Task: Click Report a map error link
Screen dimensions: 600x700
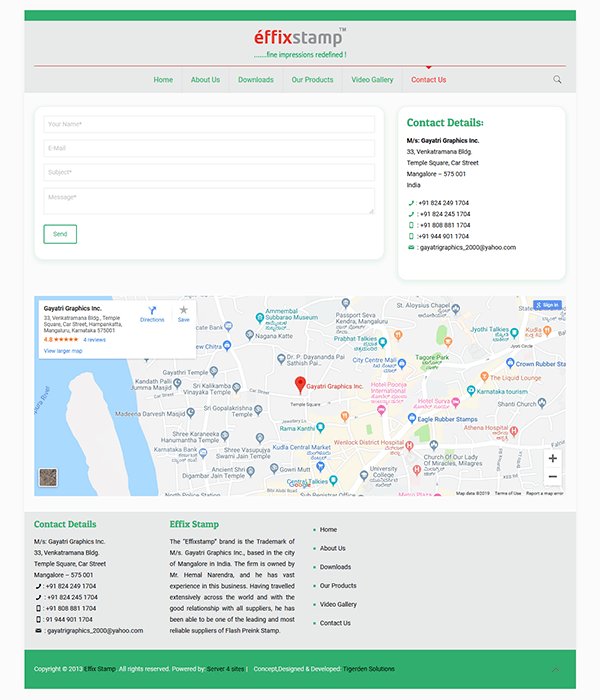Action: click(545, 493)
